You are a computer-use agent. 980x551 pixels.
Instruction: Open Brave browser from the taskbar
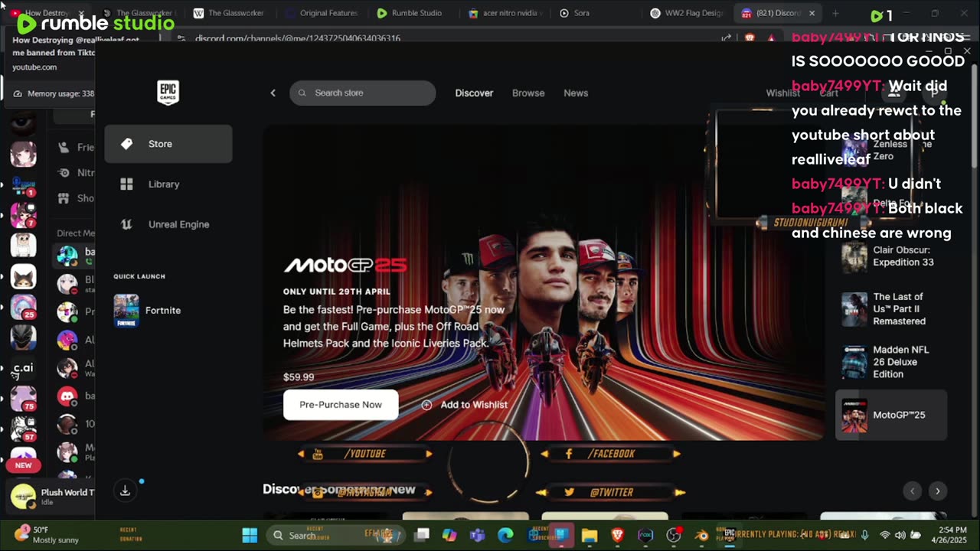tap(617, 535)
